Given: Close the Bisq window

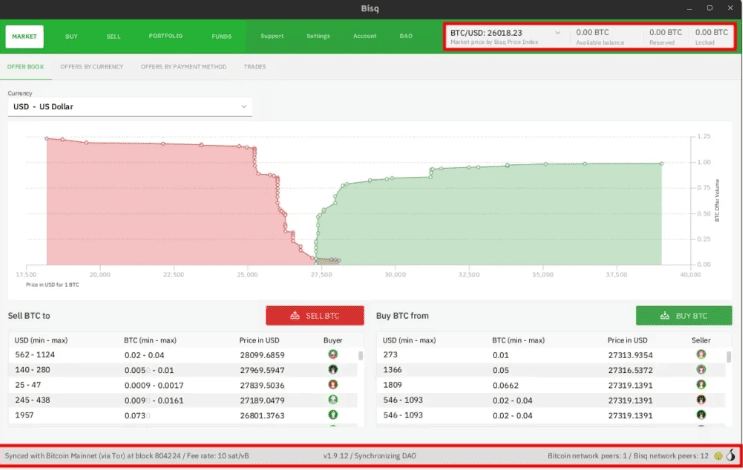Looking at the screenshot, I should [730, 8].
